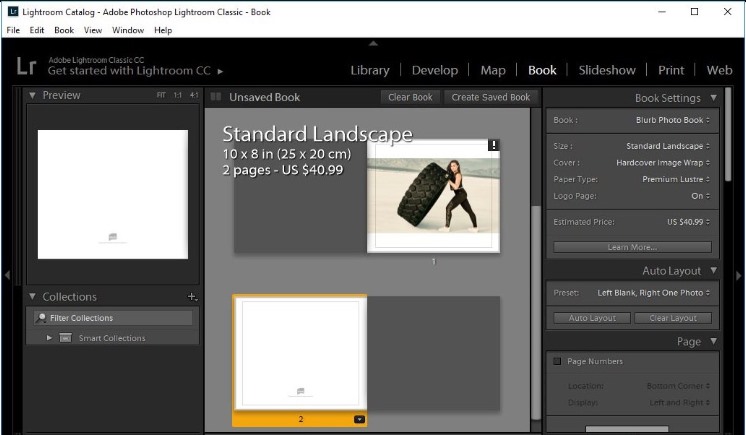Expand the Smart Collections tree
Screen dimensions: 746x435
click(49, 338)
